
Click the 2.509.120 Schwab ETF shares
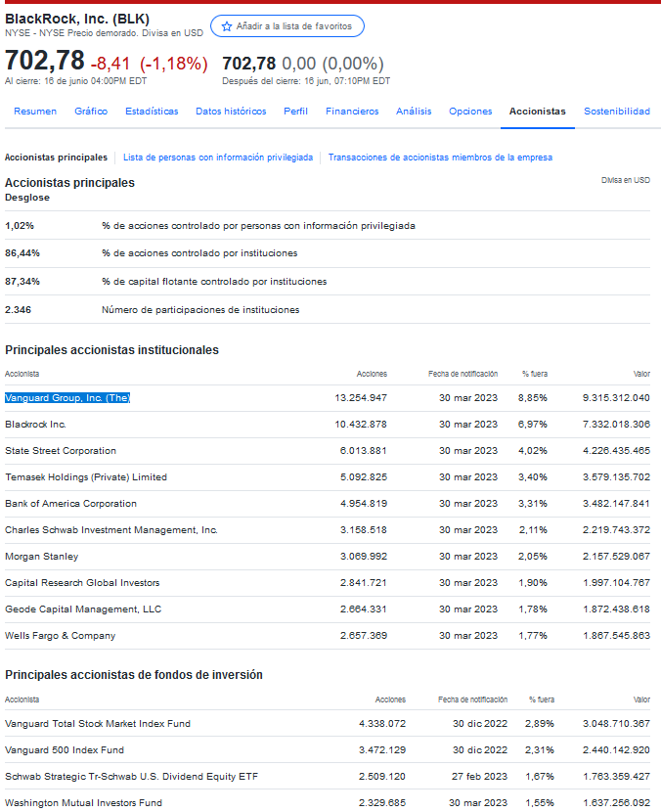[382, 776]
